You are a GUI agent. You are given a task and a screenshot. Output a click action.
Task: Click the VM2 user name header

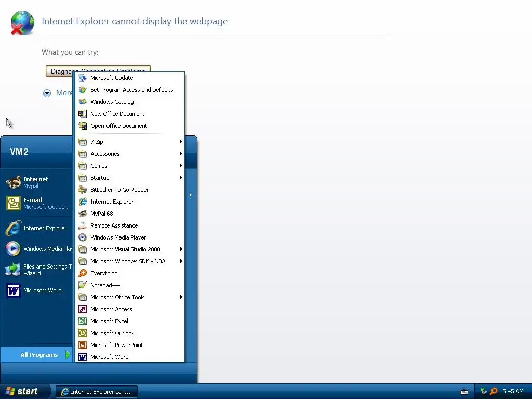19,152
